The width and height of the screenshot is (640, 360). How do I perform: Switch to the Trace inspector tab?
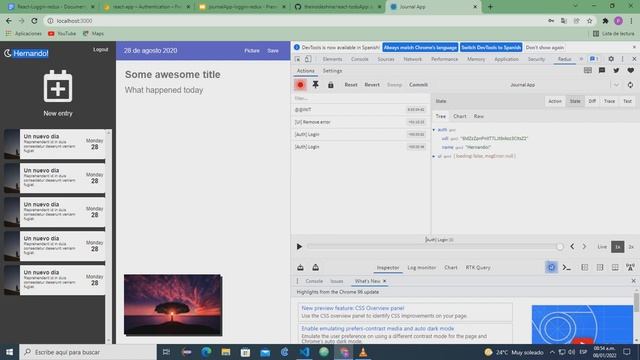(609, 101)
